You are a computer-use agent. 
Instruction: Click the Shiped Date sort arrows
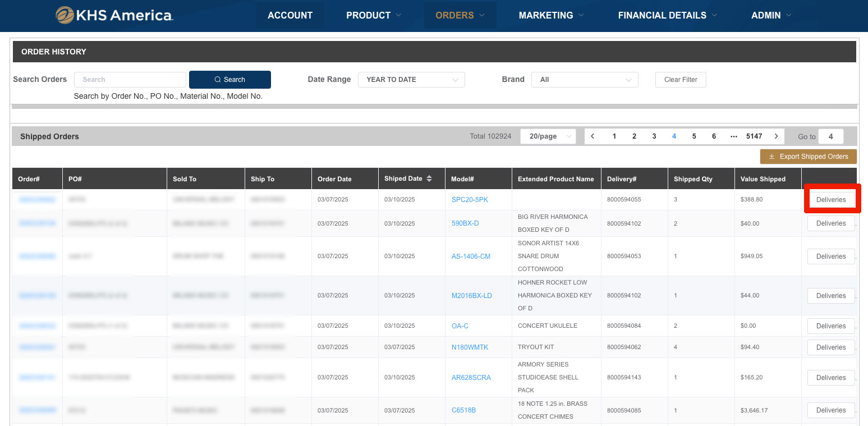coord(429,178)
